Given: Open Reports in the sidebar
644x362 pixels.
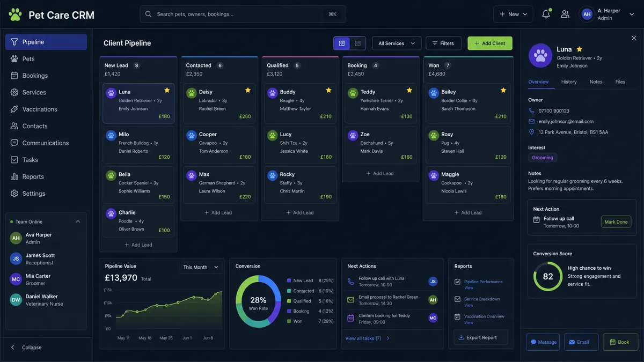Looking at the screenshot, I should pos(46,177).
